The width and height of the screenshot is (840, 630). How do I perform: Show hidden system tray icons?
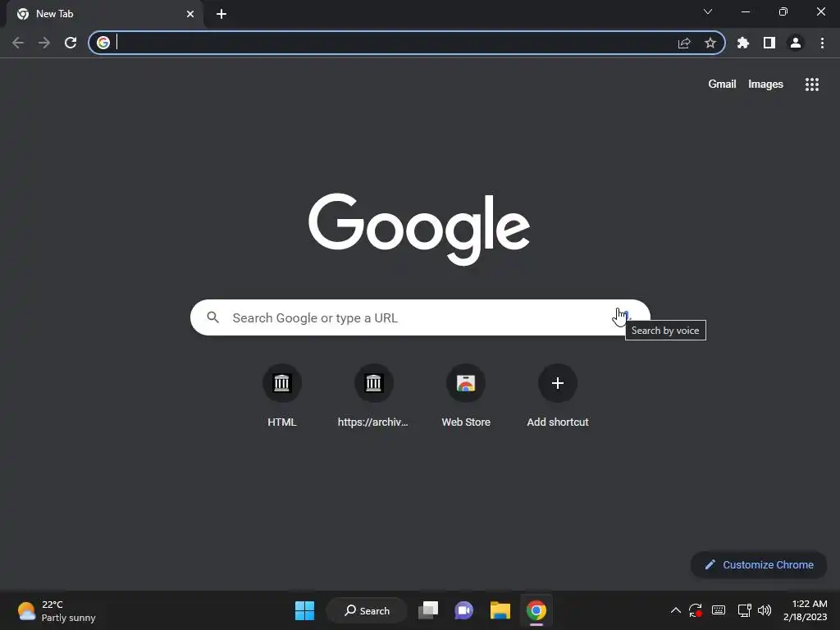676,610
